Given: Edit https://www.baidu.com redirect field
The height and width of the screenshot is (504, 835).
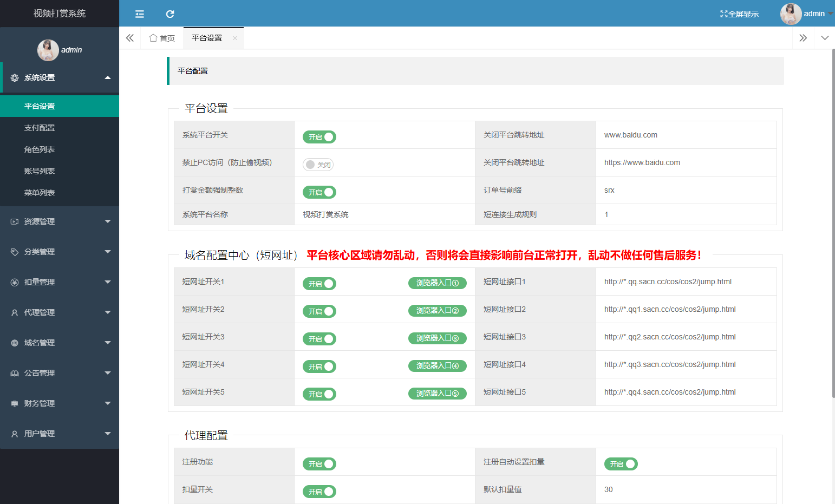Looking at the screenshot, I should pyautogui.click(x=686, y=162).
